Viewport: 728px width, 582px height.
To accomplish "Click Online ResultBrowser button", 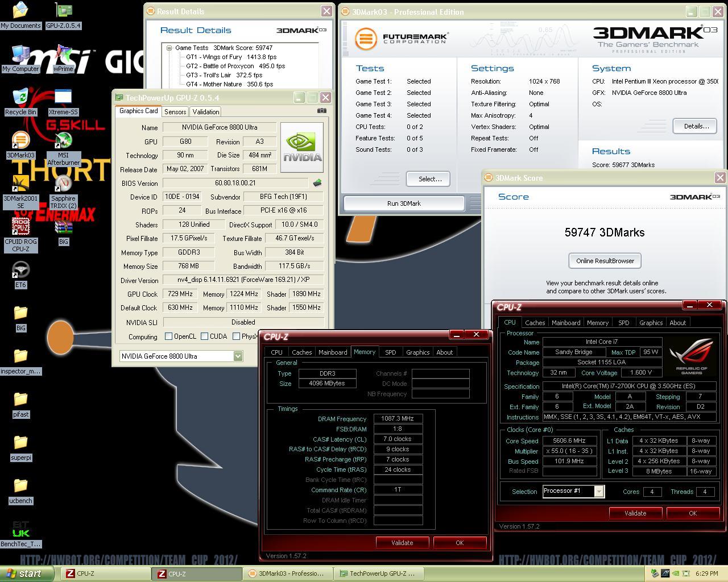I will [605, 261].
